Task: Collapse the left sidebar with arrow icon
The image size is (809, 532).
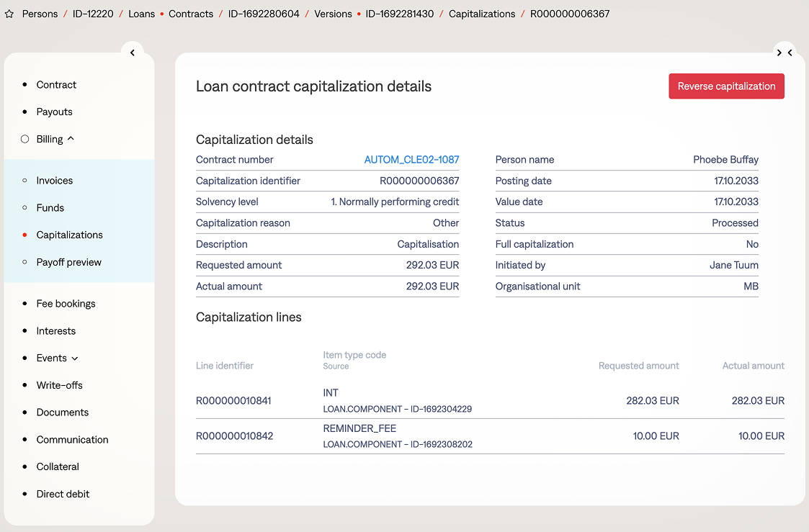Action: [133, 53]
